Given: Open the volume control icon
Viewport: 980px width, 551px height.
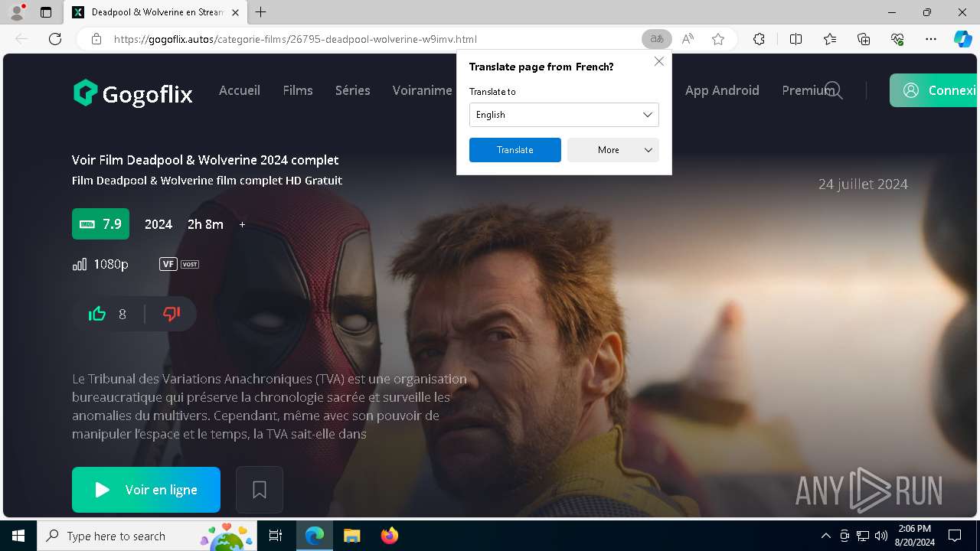Looking at the screenshot, I should click(x=881, y=536).
